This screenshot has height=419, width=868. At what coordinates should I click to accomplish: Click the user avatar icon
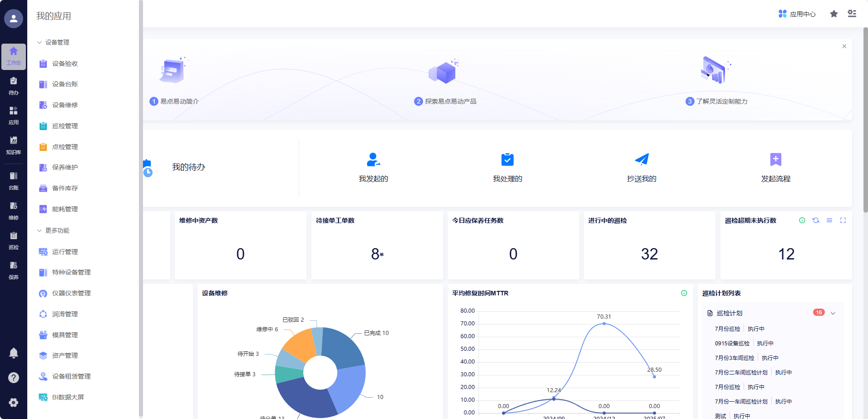click(x=14, y=19)
